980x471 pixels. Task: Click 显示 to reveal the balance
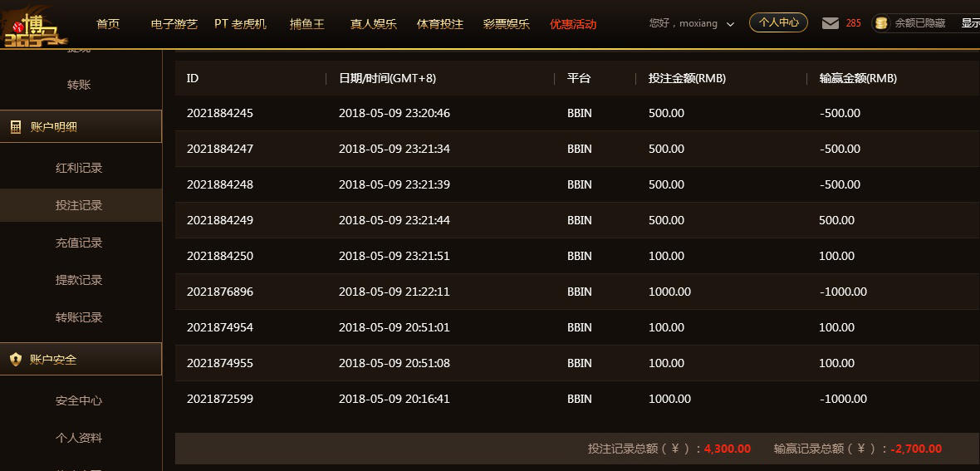click(x=971, y=24)
